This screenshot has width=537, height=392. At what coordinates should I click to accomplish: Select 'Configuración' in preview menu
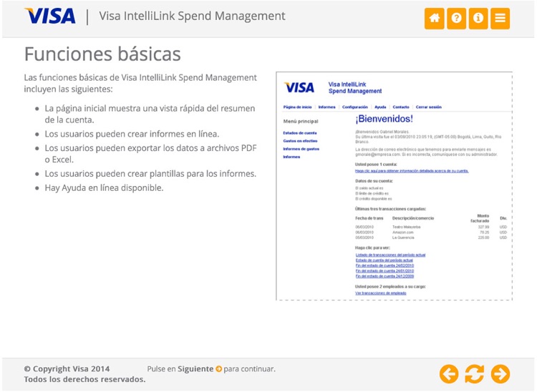[x=355, y=107]
